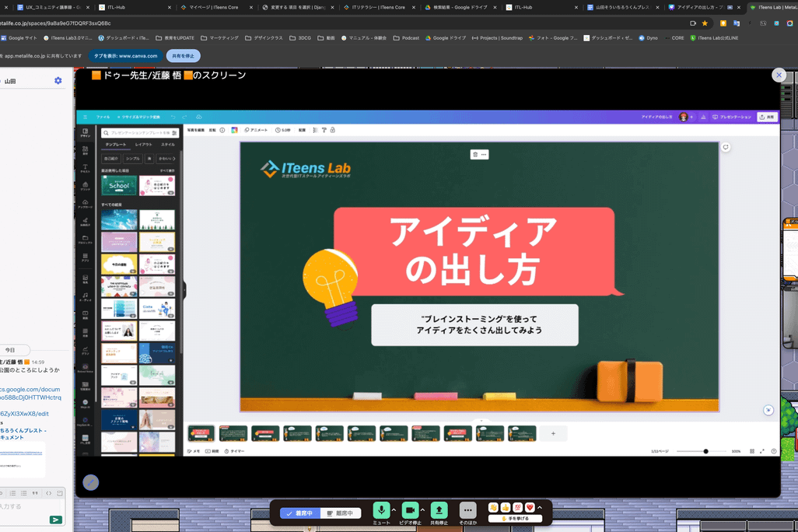Close the shared screen overlay with the X

point(779,75)
